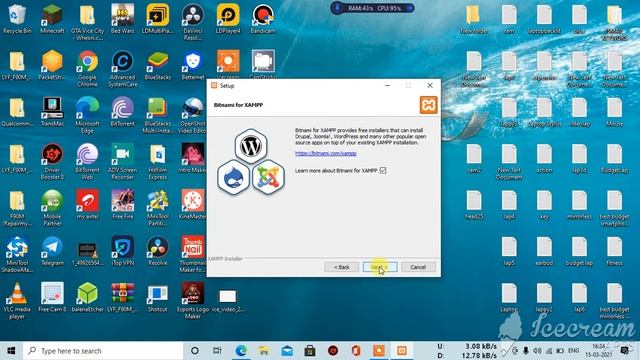Open the notification center icon

[x=624, y=351]
